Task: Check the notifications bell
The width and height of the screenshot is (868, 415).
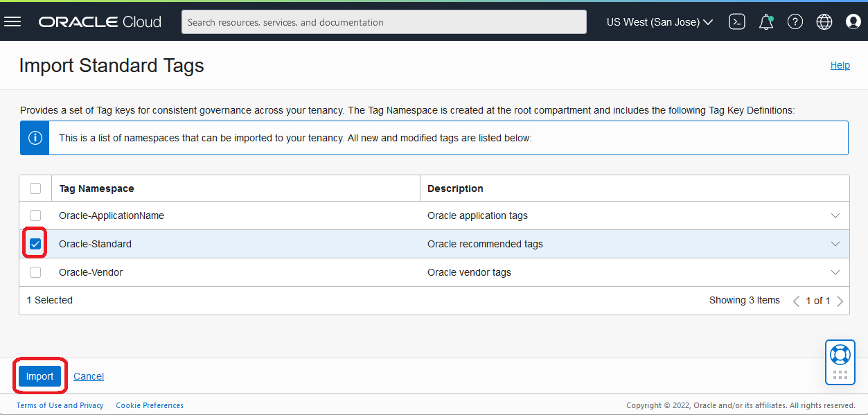Action: [765, 21]
